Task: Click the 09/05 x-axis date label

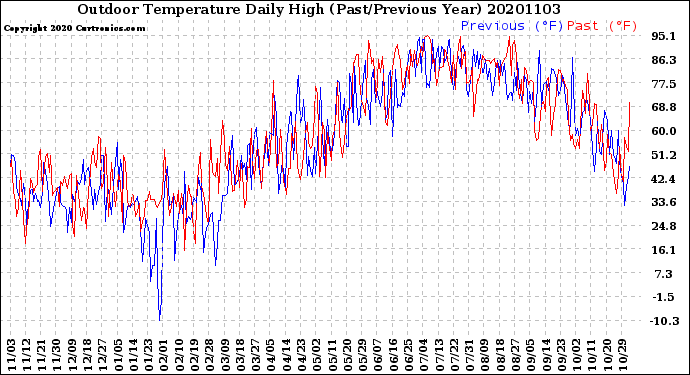Action: pyautogui.click(x=530, y=355)
